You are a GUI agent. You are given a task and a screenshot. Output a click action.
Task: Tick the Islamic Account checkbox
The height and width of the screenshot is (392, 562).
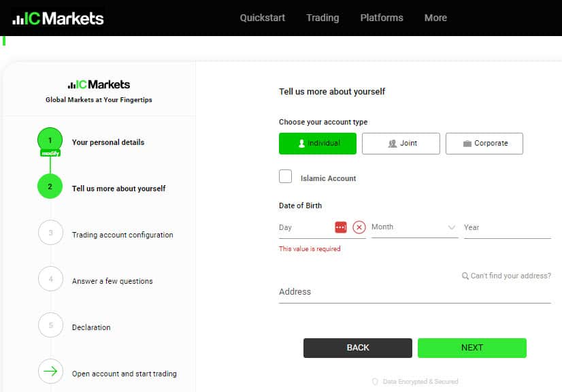pyautogui.click(x=285, y=176)
